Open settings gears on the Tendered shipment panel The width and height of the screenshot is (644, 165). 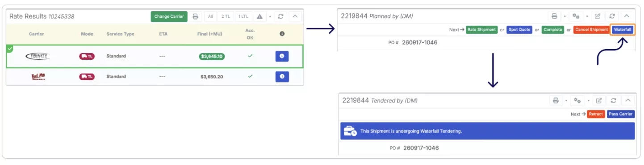(x=578, y=100)
